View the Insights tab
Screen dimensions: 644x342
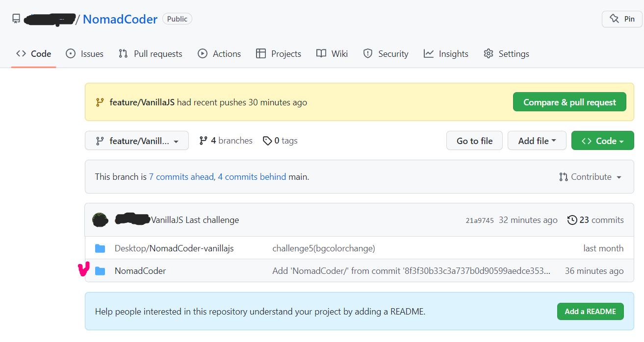pyautogui.click(x=446, y=54)
